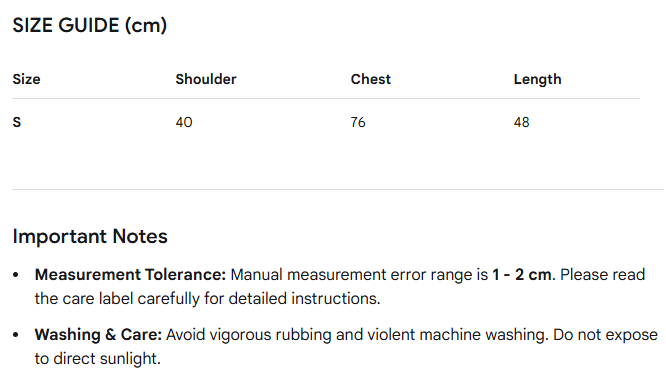Image resolution: width=666 pixels, height=372 pixels.
Task: Click the shoulder value 40
Action: (184, 122)
